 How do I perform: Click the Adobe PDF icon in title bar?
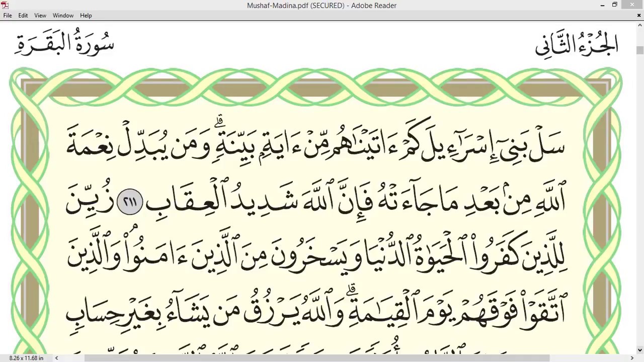[5, 5]
